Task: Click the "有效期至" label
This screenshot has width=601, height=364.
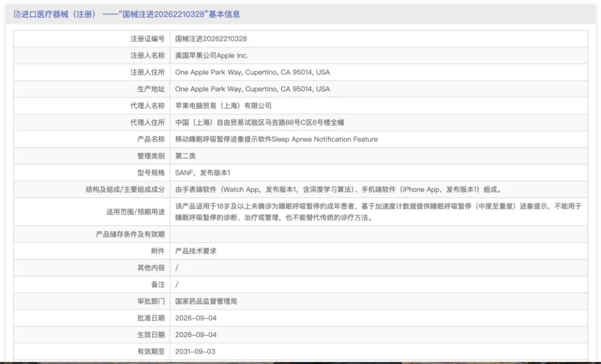Action: pos(151,352)
